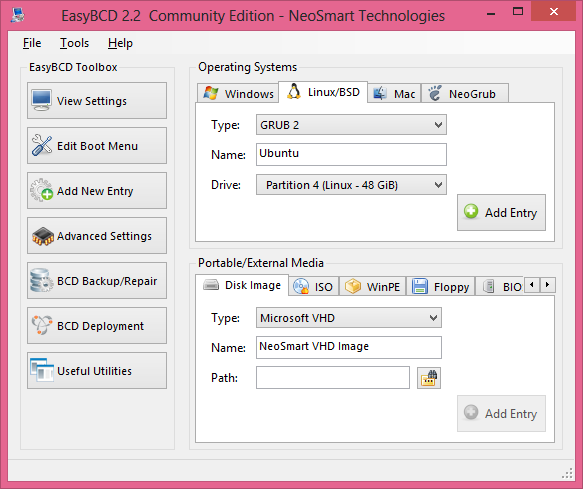Open Useful Utilities panel
The width and height of the screenshot is (583, 489).
tap(97, 371)
